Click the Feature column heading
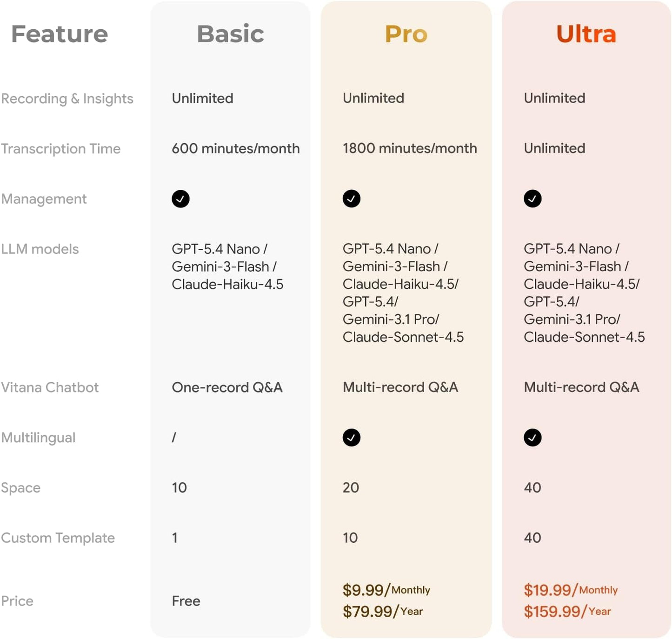This screenshot has height=639, width=672. click(x=60, y=34)
